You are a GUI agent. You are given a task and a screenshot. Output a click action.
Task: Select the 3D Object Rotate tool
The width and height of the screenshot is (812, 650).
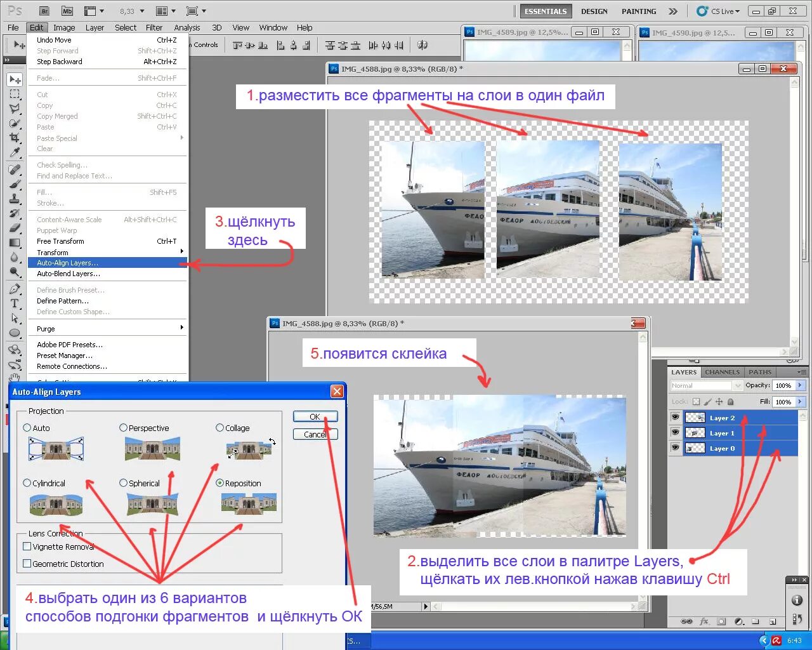(x=15, y=350)
